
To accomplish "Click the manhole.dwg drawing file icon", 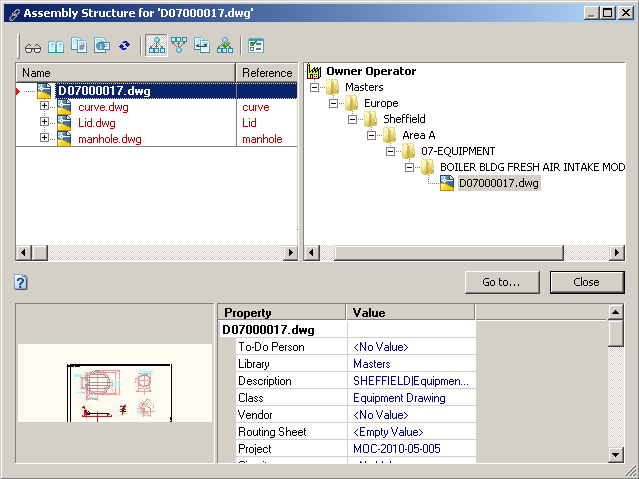I will tap(64, 139).
